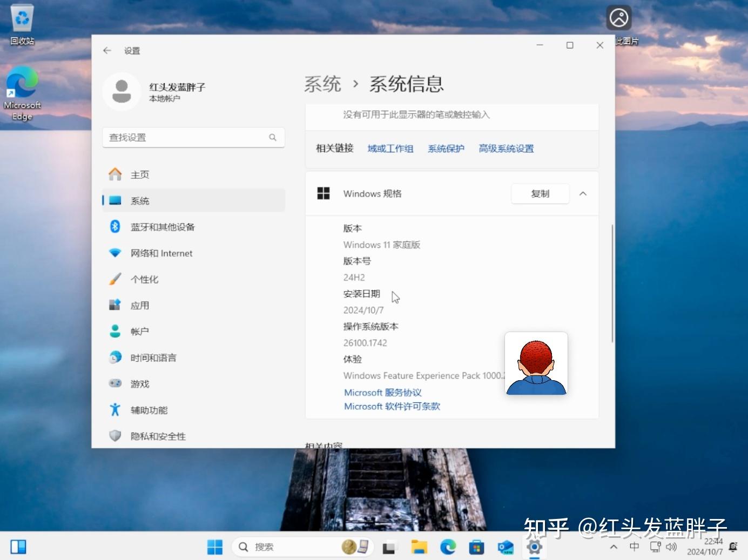Open the 蓝牙和其他设备 Bluetooth icon
The image size is (748, 560).
coord(115,226)
